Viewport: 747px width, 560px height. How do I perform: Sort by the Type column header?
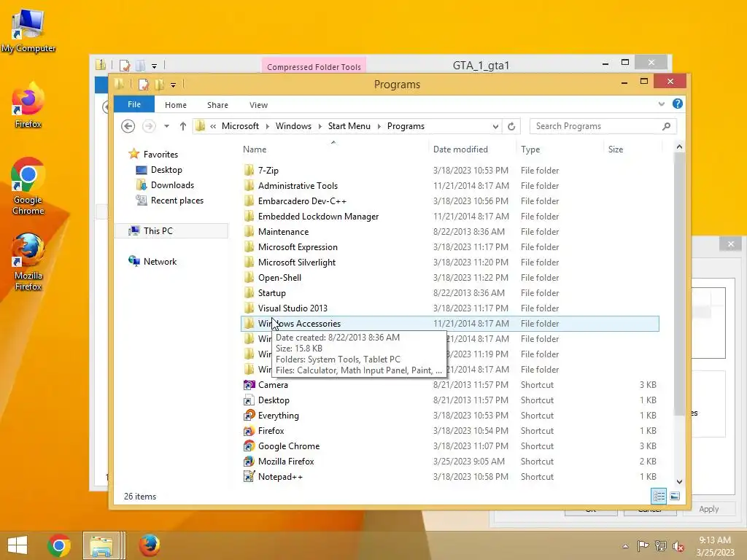[x=530, y=149]
